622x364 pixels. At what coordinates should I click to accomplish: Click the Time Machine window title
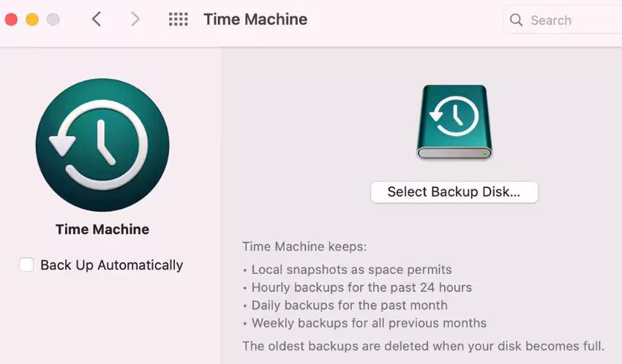tap(255, 20)
